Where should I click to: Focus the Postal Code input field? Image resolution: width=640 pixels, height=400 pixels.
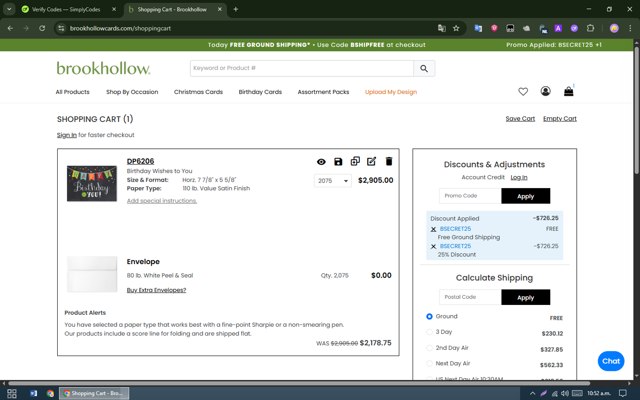click(470, 297)
